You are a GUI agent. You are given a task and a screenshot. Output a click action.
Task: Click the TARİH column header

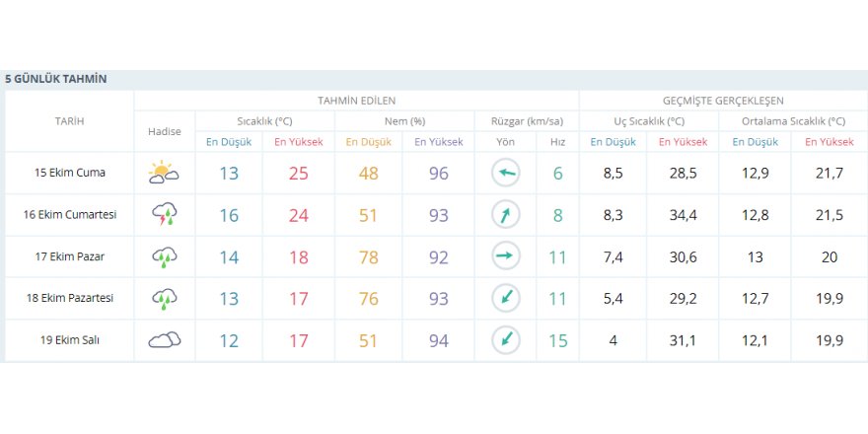tap(69, 121)
